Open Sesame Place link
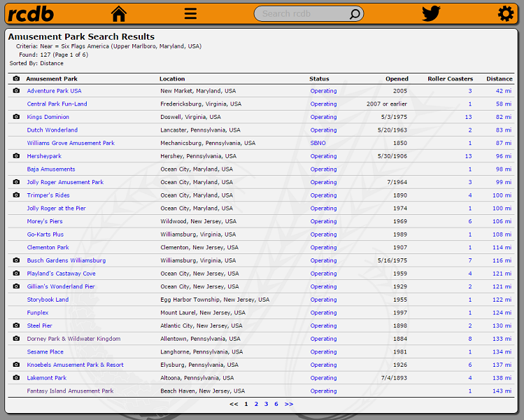This screenshot has width=524, height=420. 45,352
